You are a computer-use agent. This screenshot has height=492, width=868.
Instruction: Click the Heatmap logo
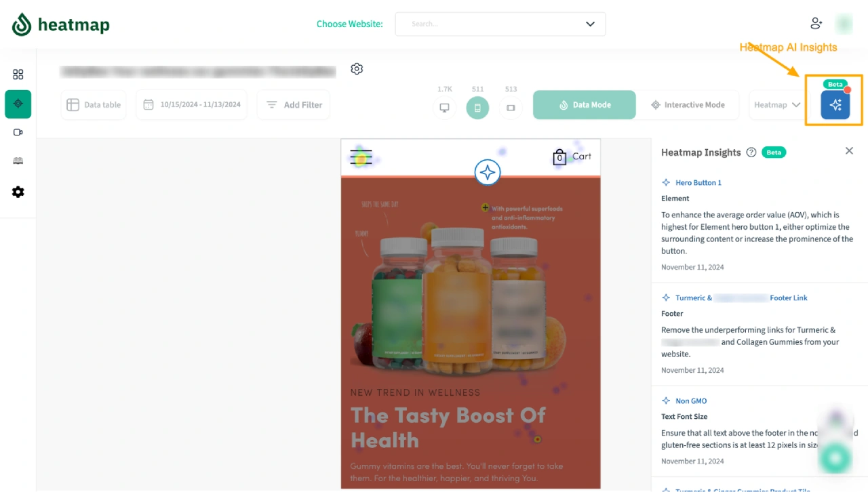coord(61,25)
